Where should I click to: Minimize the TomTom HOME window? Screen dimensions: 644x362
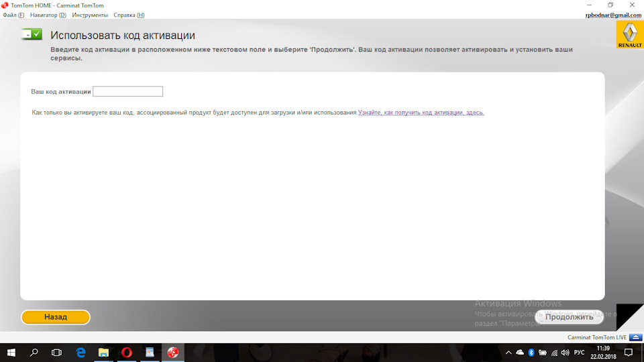coord(590,5)
